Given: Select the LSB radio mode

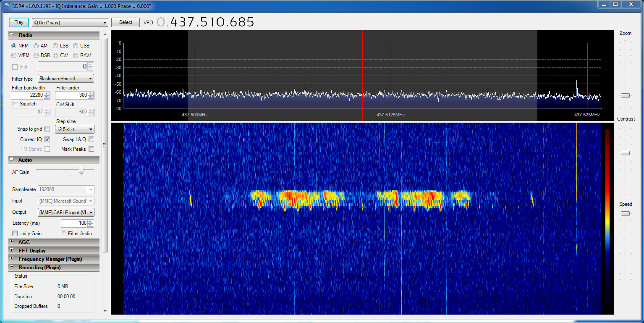Looking at the screenshot, I should 55,46.
